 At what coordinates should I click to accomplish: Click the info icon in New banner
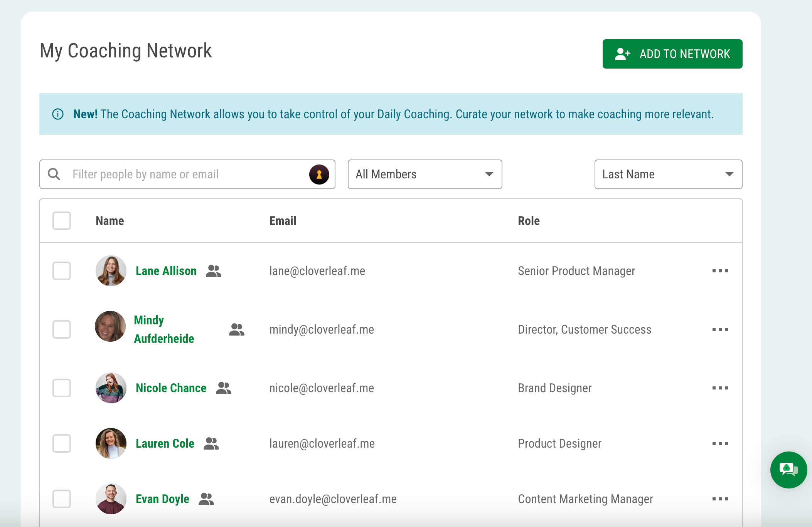58,114
